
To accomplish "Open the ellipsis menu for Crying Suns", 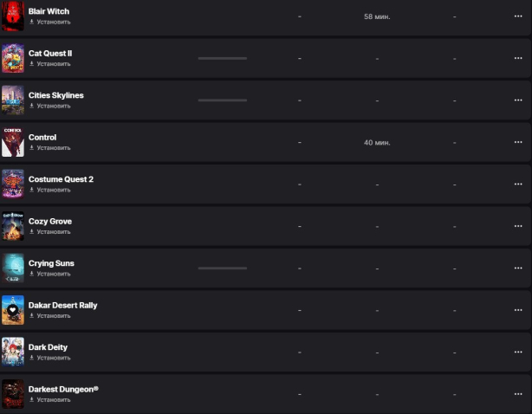I will [518, 268].
